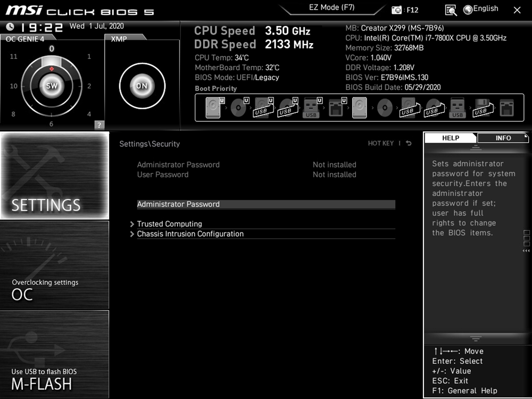Click the legacy USB key boot icon
This screenshot has width=532, height=399.
point(458,108)
